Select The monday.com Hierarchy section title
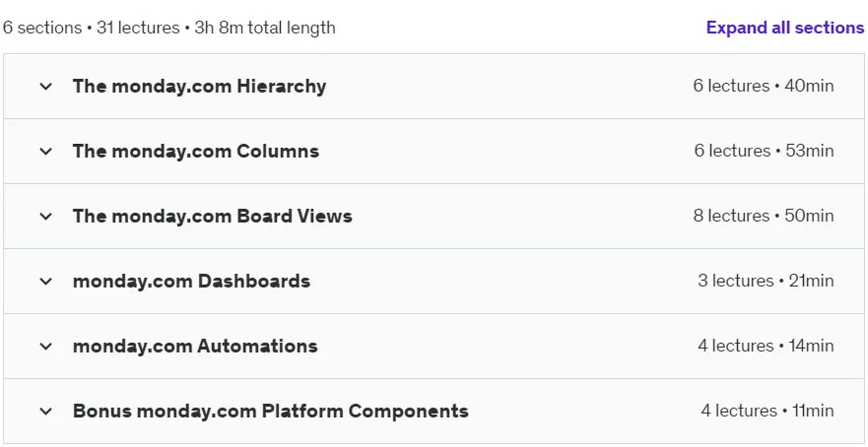The height and width of the screenshot is (447, 868). click(x=199, y=87)
